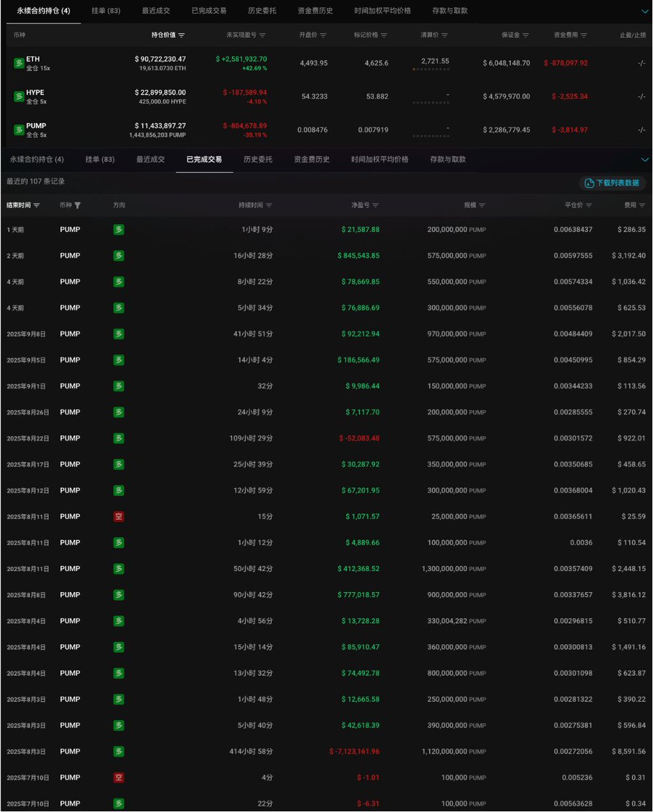Collapse the completed trades panel with chevron
The image size is (653, 812).
(644, 160)
